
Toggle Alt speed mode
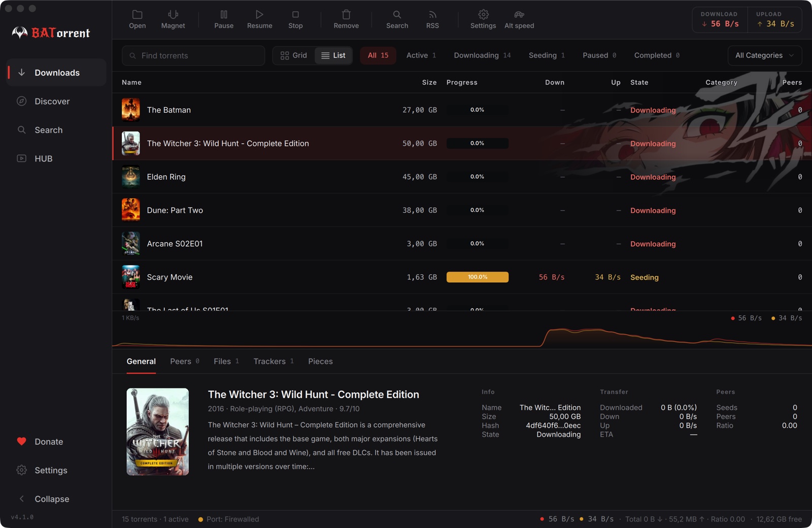pos(519,19)
